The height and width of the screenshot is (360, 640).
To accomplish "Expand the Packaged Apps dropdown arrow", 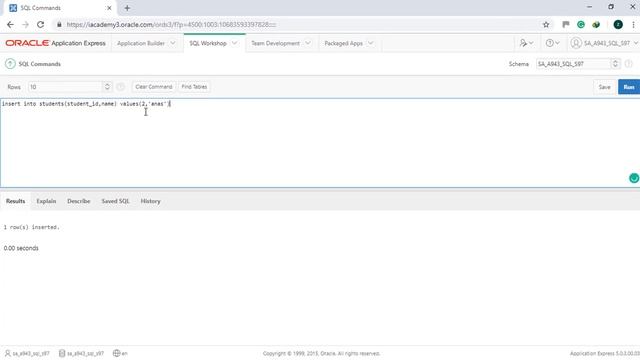I will click(x=370, y=43).
